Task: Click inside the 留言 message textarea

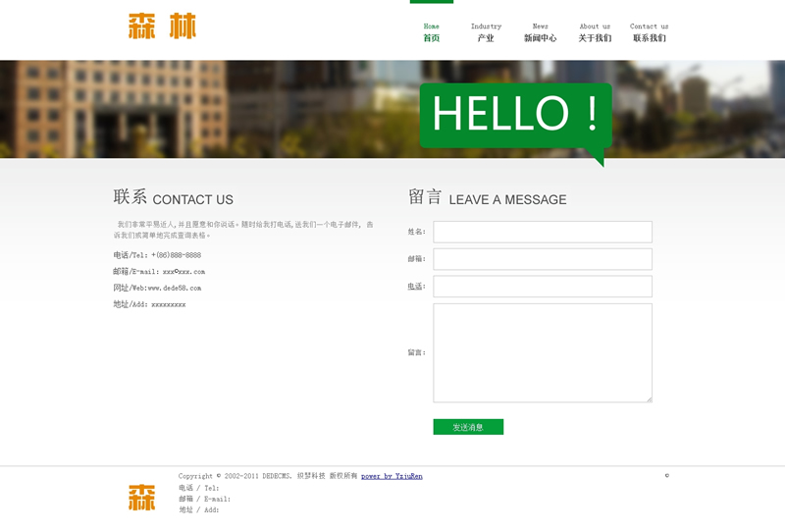Action: pos(543,352)
